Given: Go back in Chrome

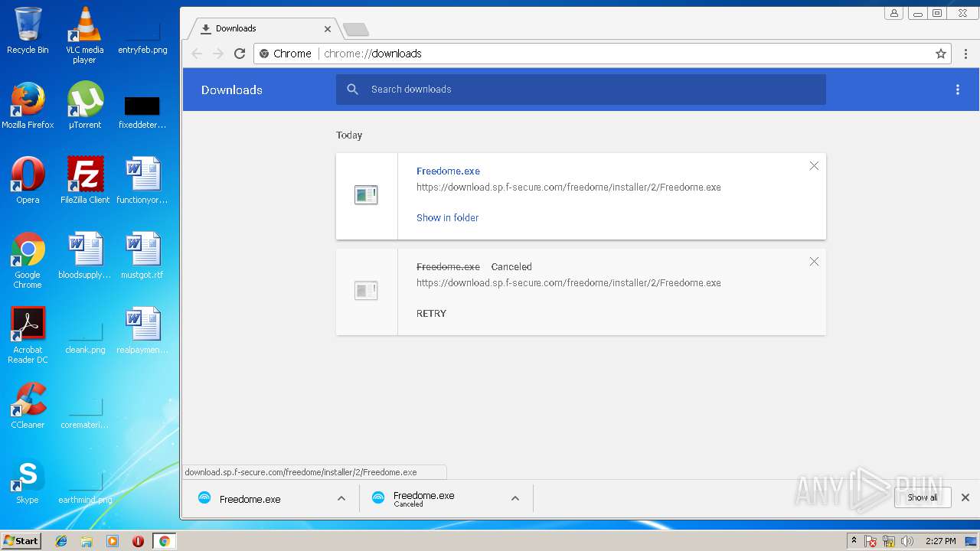Looking at the screenshot, I should (197, 54).
